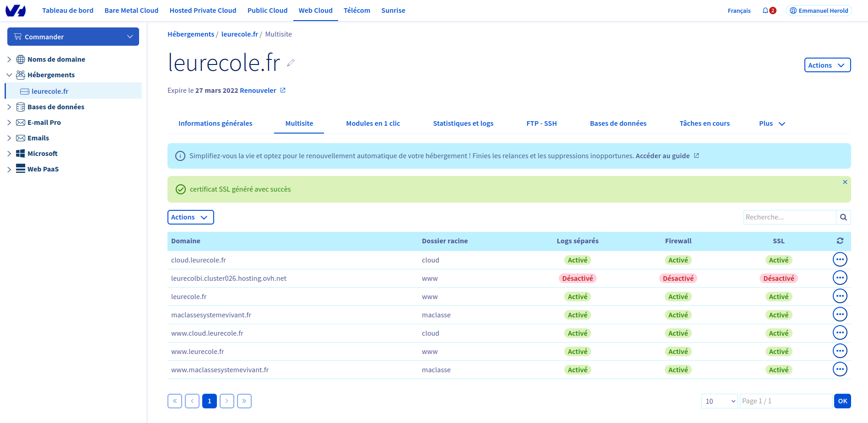Click the OK pagination button
This screenshot has width=868, height=423.
[x=842, y=401]
